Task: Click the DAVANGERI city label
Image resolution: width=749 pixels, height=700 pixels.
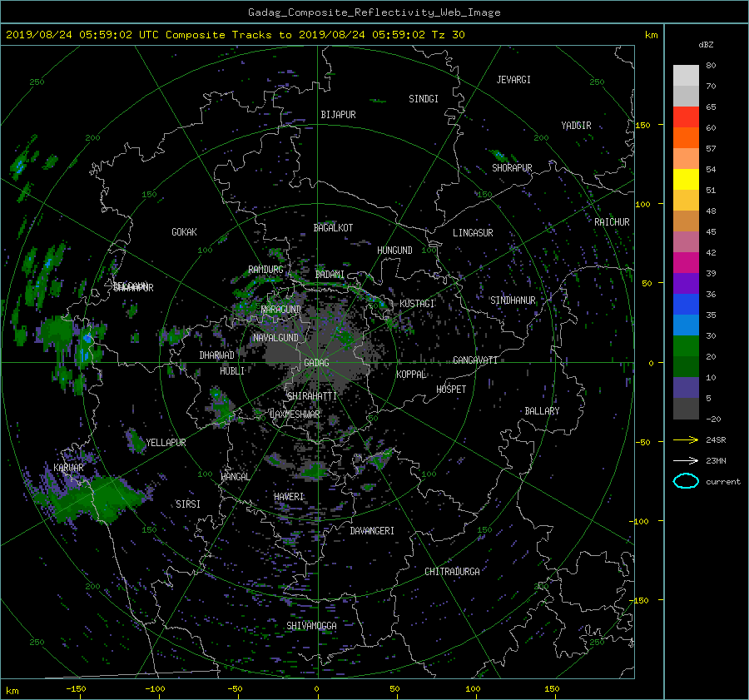Action: (x=372, y=531)
